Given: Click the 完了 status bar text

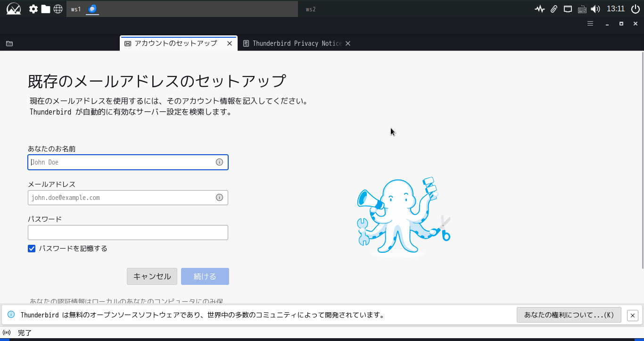Looking at the screenshot, I should click(x=25, y=333).
